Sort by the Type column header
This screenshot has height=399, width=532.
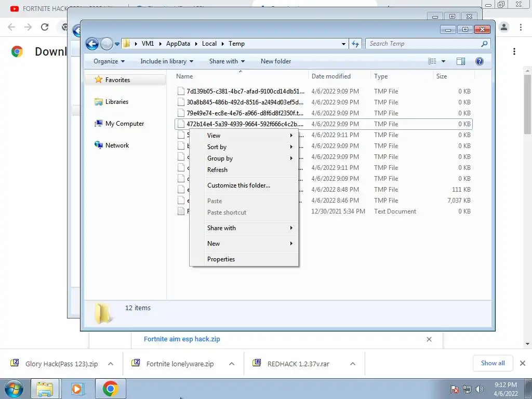(402, 76)
